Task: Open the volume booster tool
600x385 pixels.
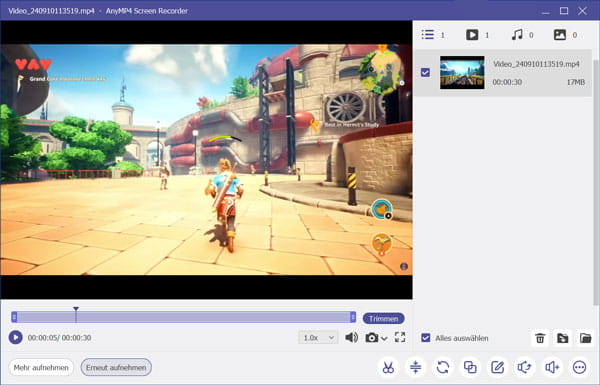Action: coord(552,367)
